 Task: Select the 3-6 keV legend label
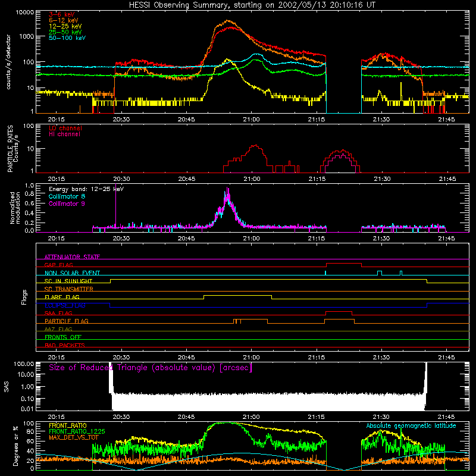pyautogui.click(x=62, y=14)
